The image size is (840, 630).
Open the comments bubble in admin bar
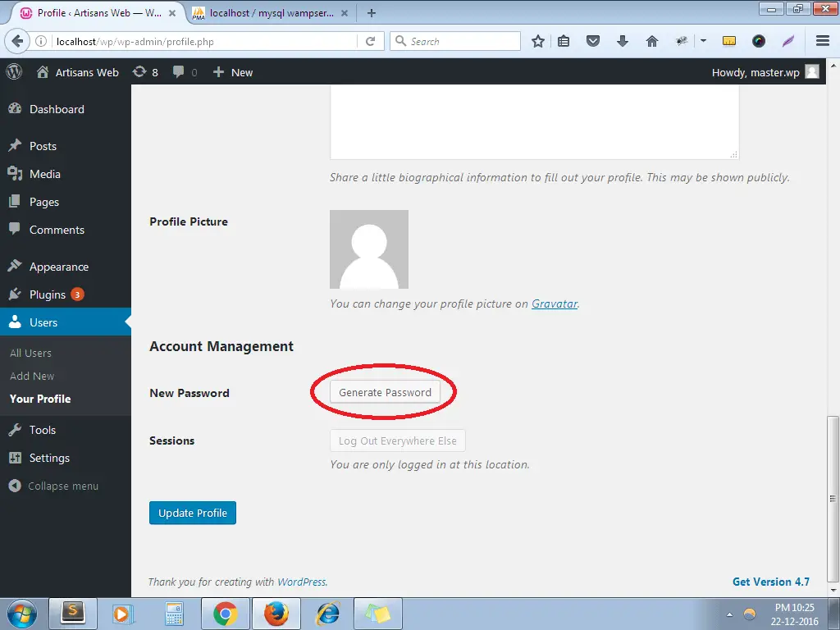185,72
